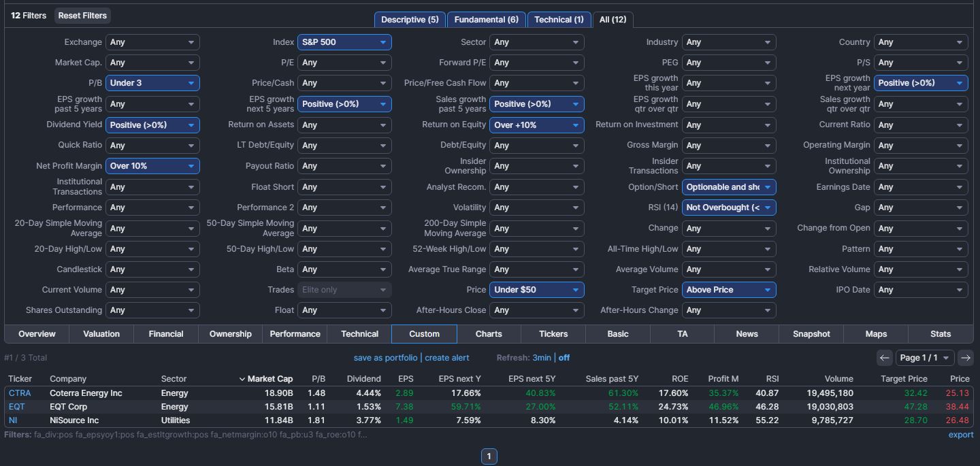Click the 38.44 price value
The height and width of the screenshot is (466, 980).
958,407
